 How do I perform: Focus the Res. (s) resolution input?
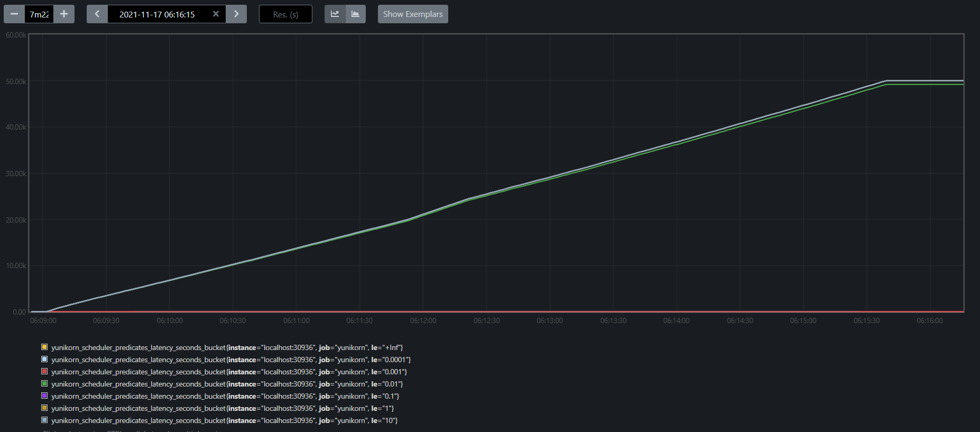tap(285, 14)
